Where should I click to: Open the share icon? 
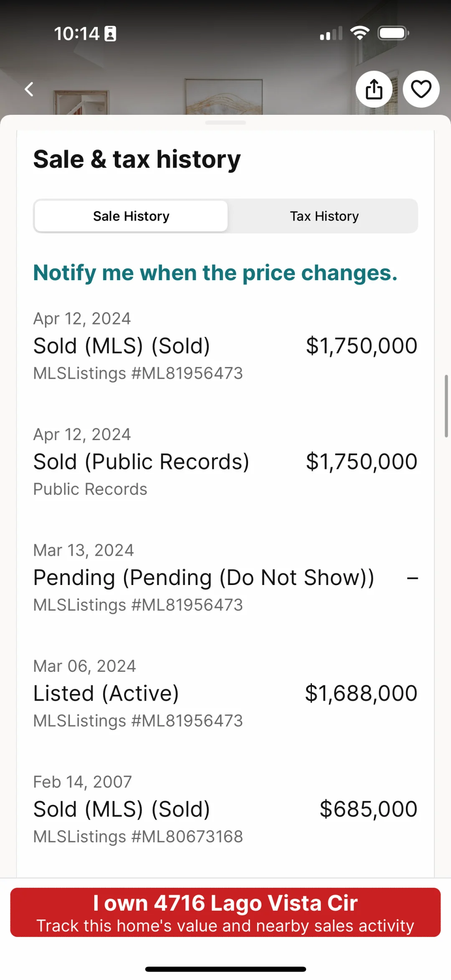374,89
